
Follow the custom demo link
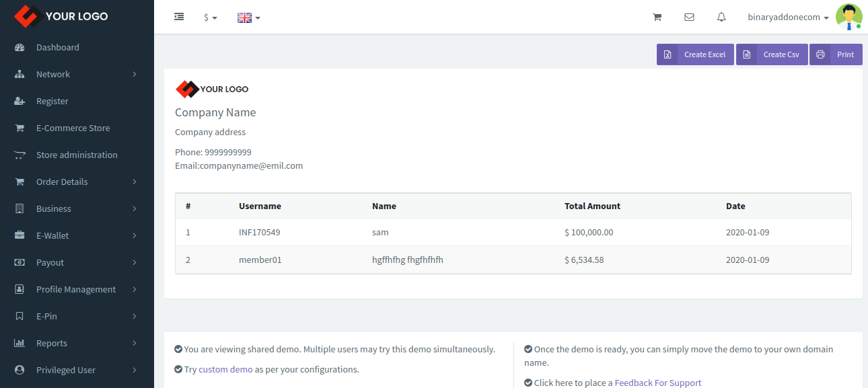pos(225,369)
